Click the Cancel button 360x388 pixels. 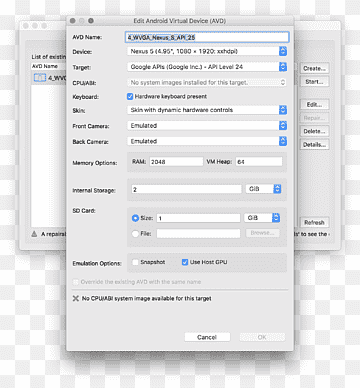coord(207,337)
